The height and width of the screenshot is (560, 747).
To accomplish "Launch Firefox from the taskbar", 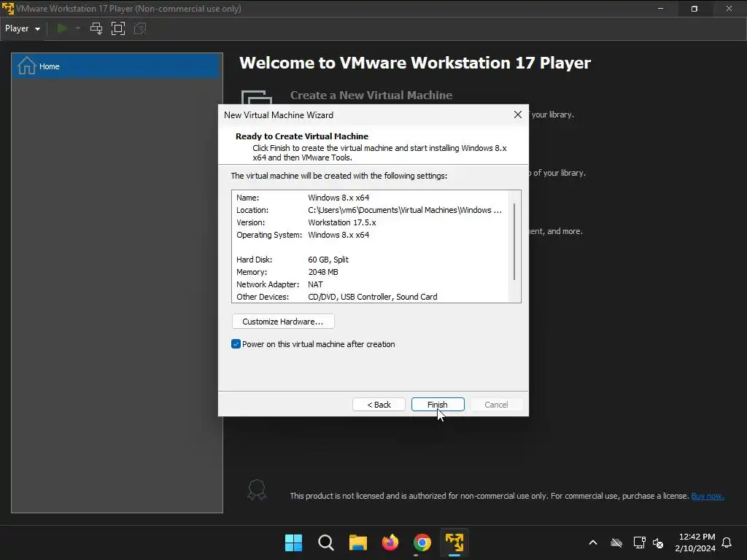I will (x=390, y=542).
